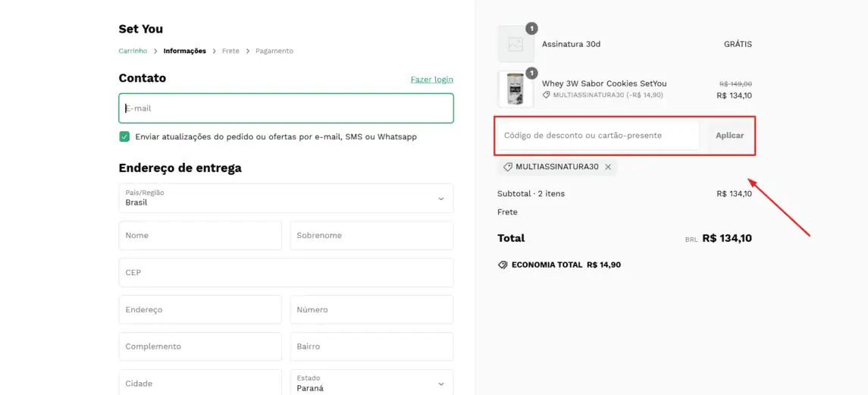Click the Assinatura 30d item name
868x395 pixels.
pos(572,44)
